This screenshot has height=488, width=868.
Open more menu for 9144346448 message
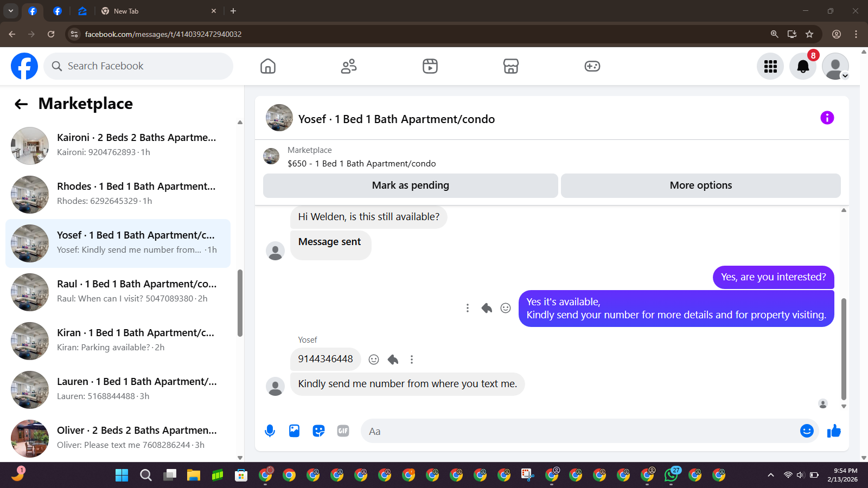412,359
